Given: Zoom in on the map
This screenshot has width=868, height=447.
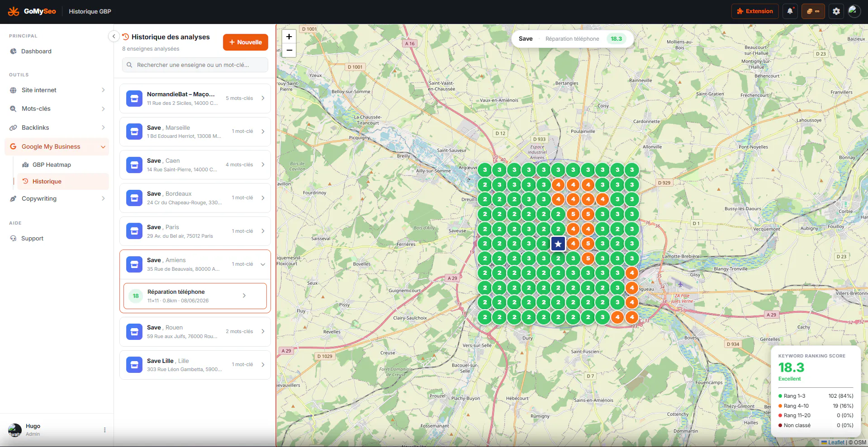Looking at the screenshot, I should pos(289,37).
